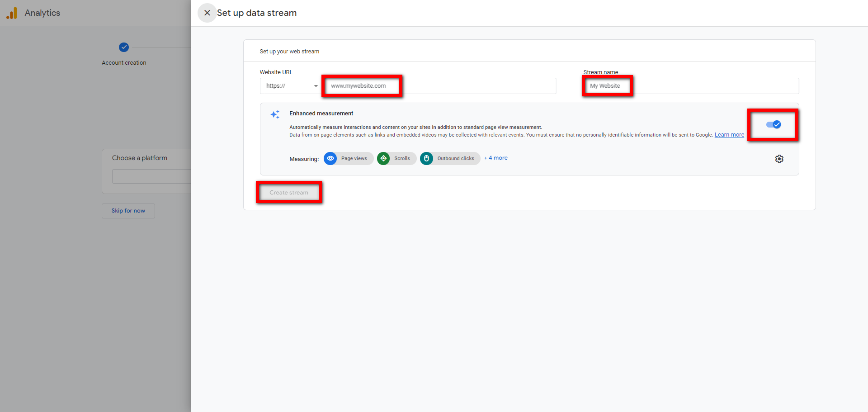Click the Account creation completed checkmark
The width and height of the screenshot is (868, 412).
tap(123, 47)
